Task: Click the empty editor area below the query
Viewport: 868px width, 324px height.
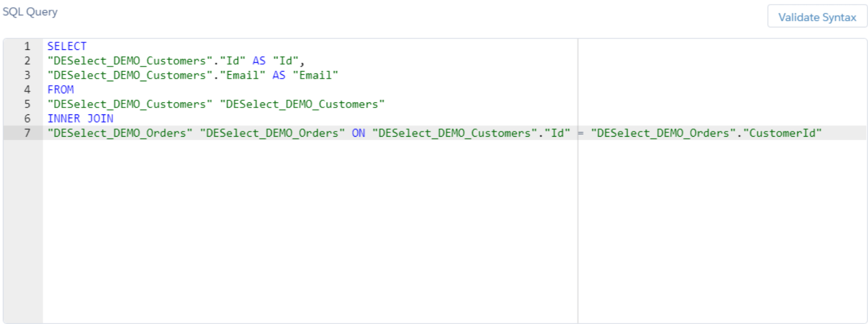Action: pyautogui.click(x=309, y=231)
